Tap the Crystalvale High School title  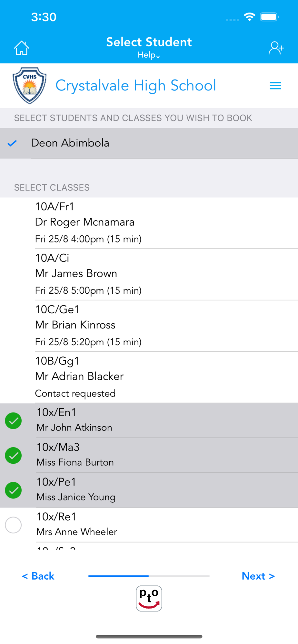tap(135, 86)
